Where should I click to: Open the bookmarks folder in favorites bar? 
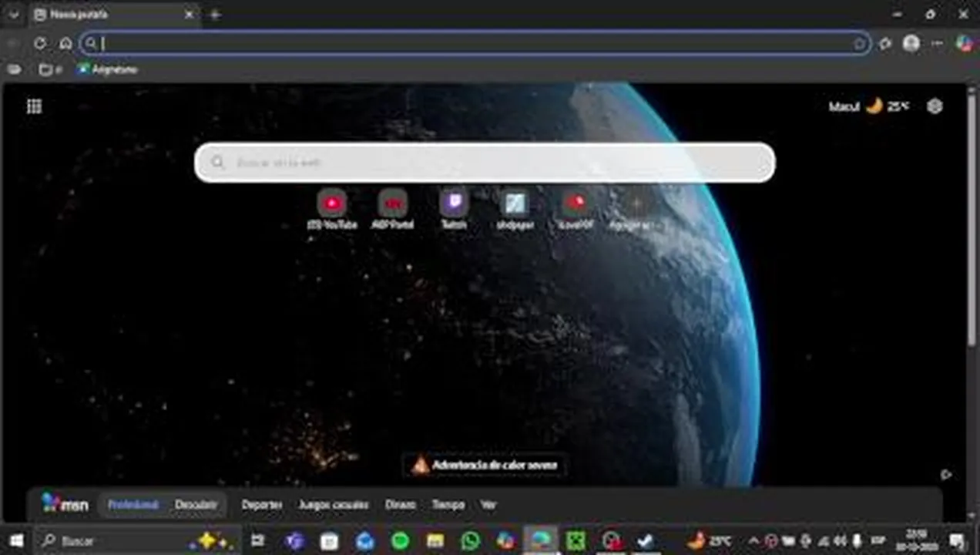(49, 69)
